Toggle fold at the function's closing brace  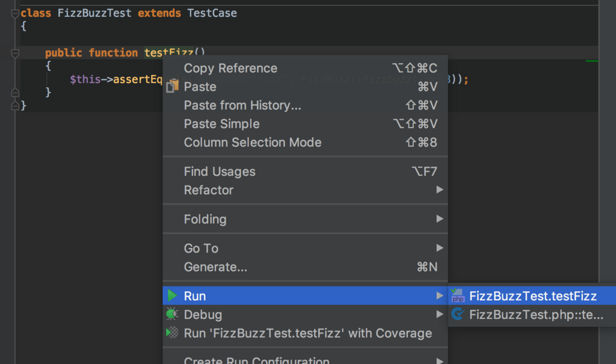tap(15, 93)
